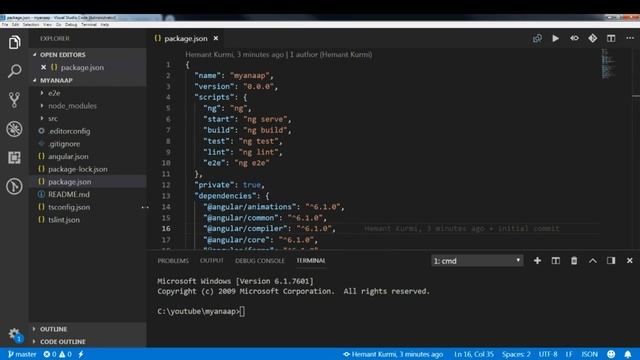Expand the Code Outline section
This screenshot has height=360, width=640.
(x=87, y=342)
